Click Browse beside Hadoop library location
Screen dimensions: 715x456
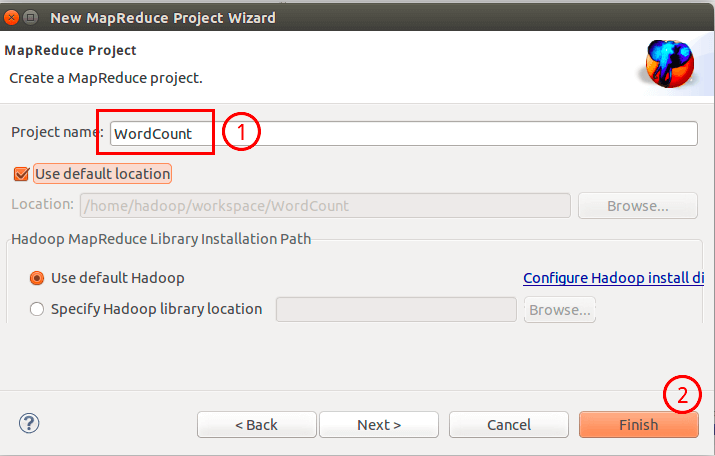[560, 310]
